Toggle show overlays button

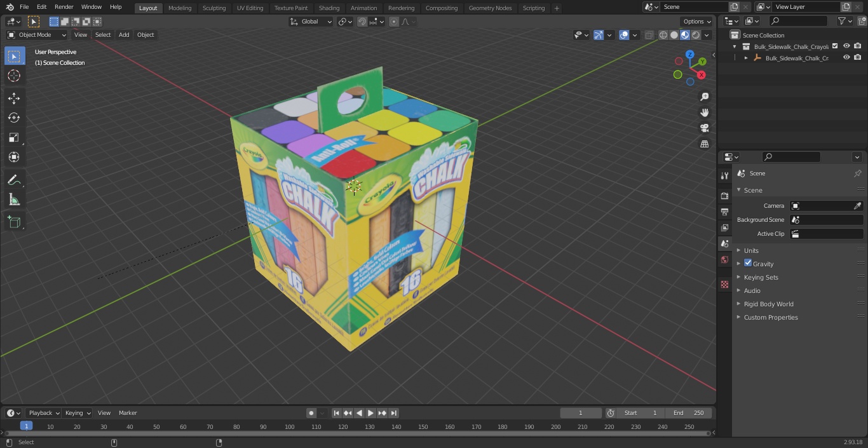tap(624, 35)
